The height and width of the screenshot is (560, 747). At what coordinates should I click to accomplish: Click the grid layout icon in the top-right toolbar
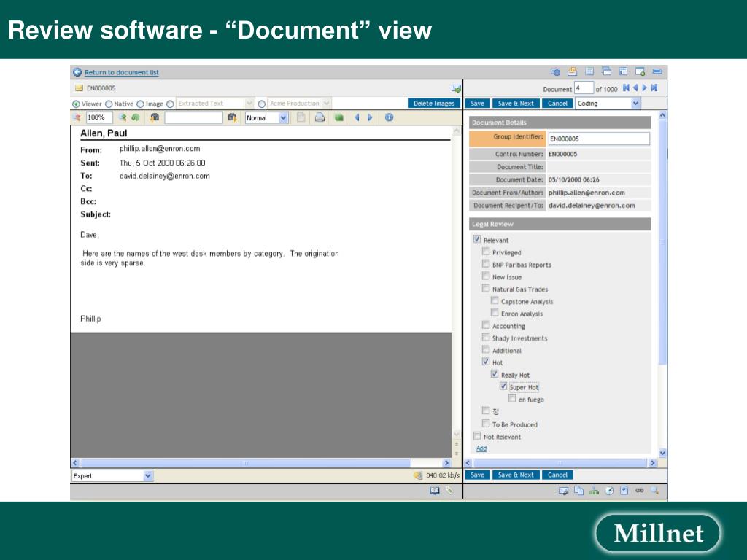[x=589, y=71]
